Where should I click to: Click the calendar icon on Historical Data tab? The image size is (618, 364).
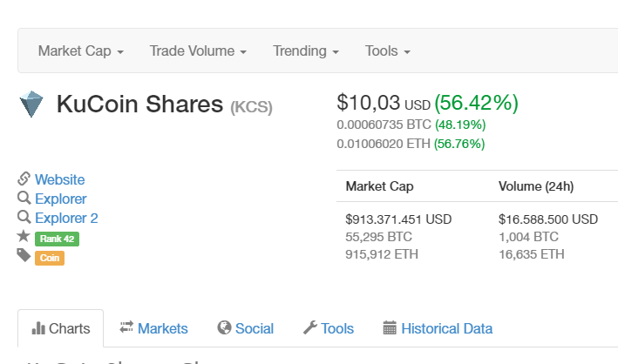(x=390, y=328)
